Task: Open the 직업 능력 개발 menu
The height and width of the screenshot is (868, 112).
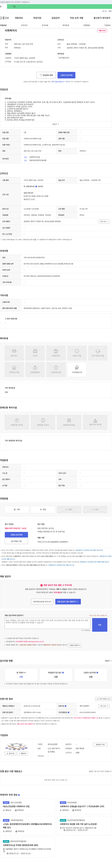Action: pyautogui.click(x=77, y=18)
